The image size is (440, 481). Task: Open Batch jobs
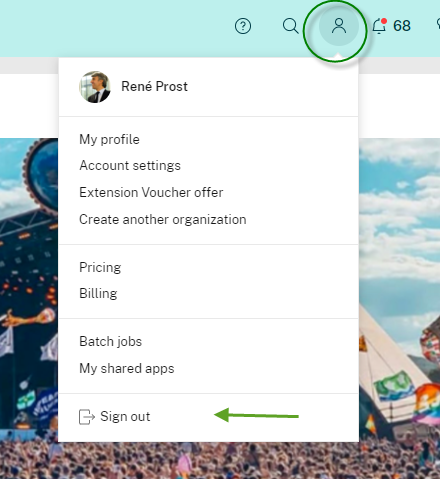point(111,341)
